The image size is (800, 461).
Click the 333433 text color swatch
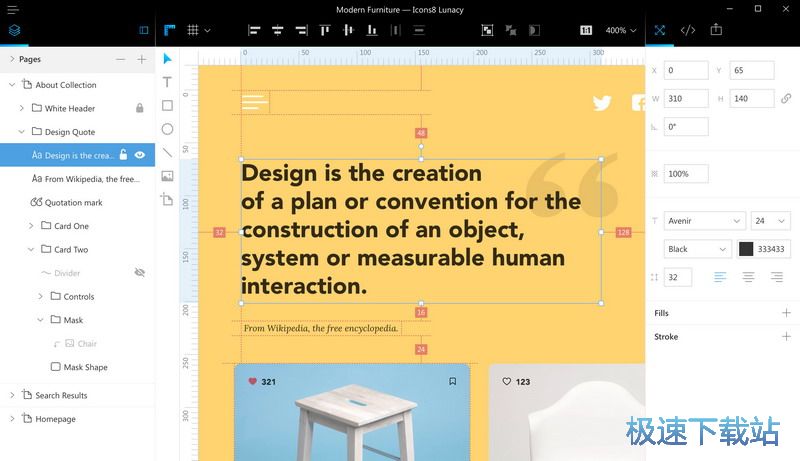746,249
